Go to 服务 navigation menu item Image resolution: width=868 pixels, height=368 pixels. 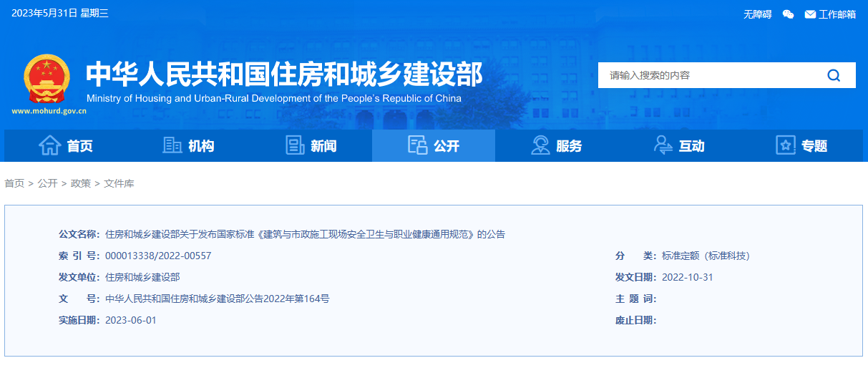coord(569,146)
